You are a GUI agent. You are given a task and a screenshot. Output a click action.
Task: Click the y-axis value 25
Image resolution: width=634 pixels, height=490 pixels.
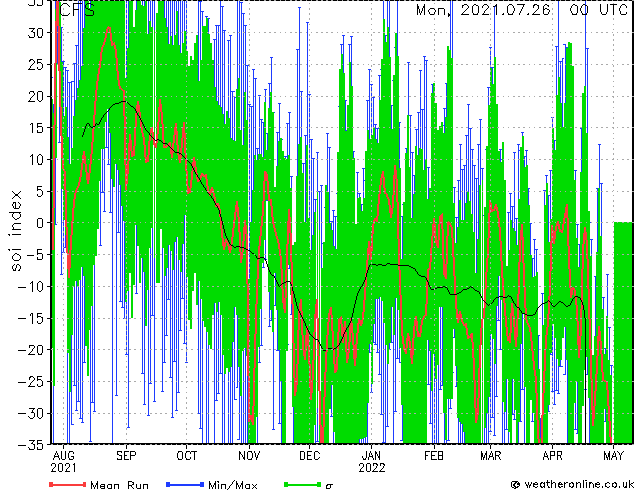[37, 64]
